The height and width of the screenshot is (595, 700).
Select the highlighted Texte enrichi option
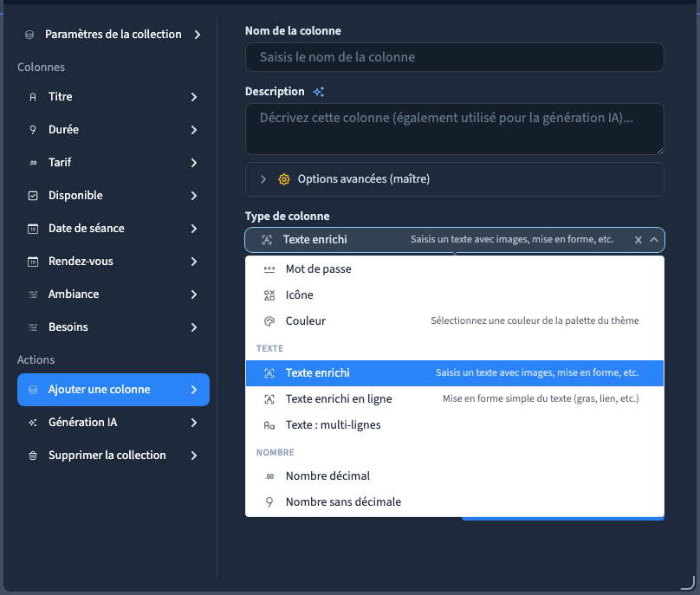point(455,373)
